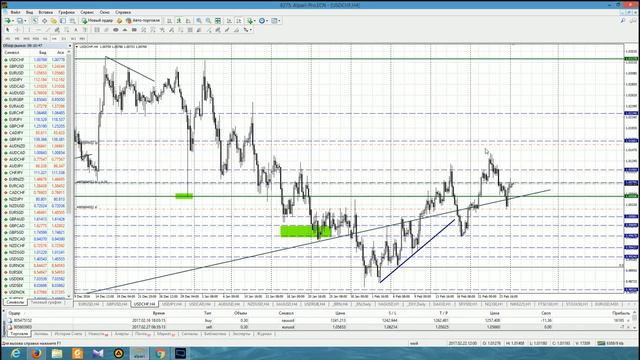Viewport: 640px width, 360px height.
Task: Expand the arrows tool dropdown
Action: pyautogui.click(x=251, y=30)
